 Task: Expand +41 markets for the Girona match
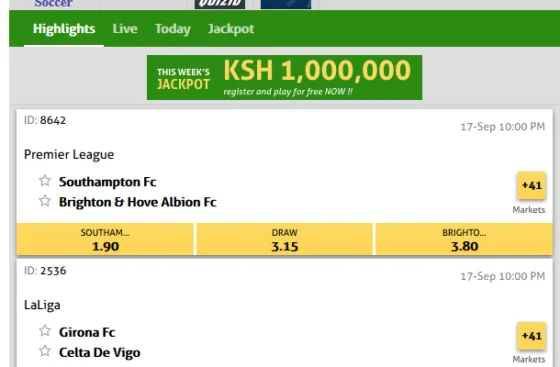531,336
